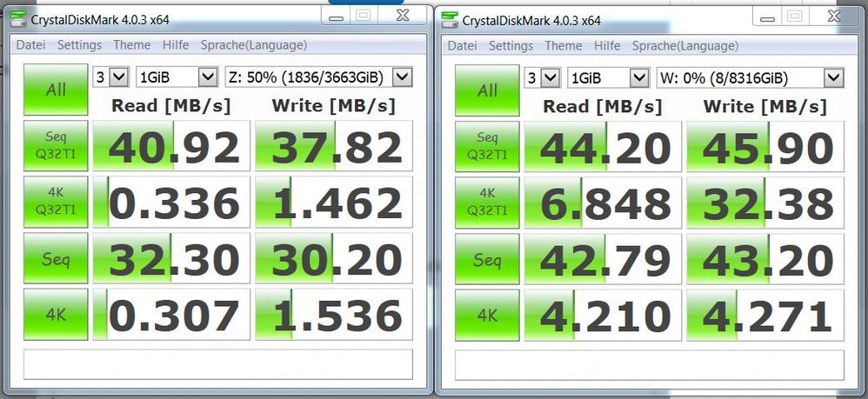This screenshot has width=868, height=399.
Task: Expand 1GiB test size dropdown in left window
Action: pos(177,77)
